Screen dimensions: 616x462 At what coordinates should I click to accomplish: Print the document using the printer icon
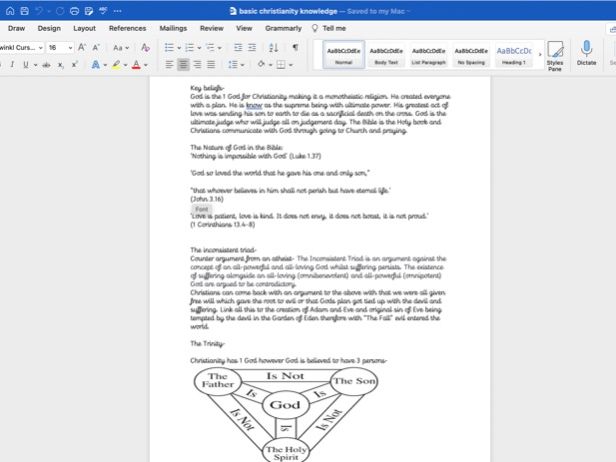74,11
